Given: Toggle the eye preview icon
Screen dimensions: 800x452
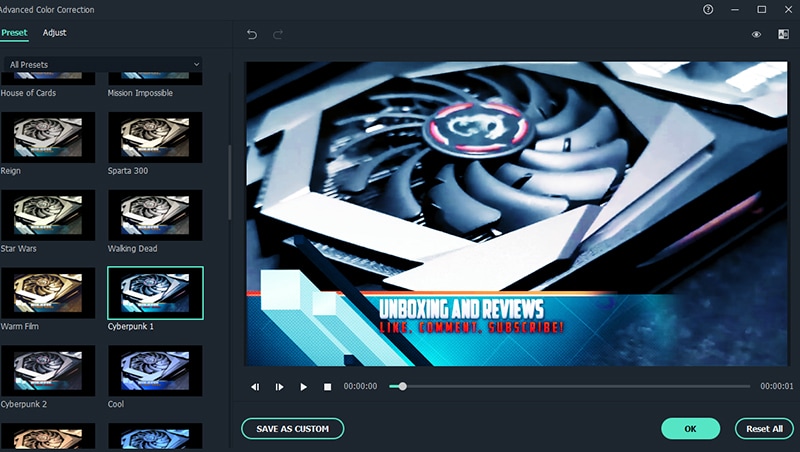Looking at the screenshot, I should (756, 34).
